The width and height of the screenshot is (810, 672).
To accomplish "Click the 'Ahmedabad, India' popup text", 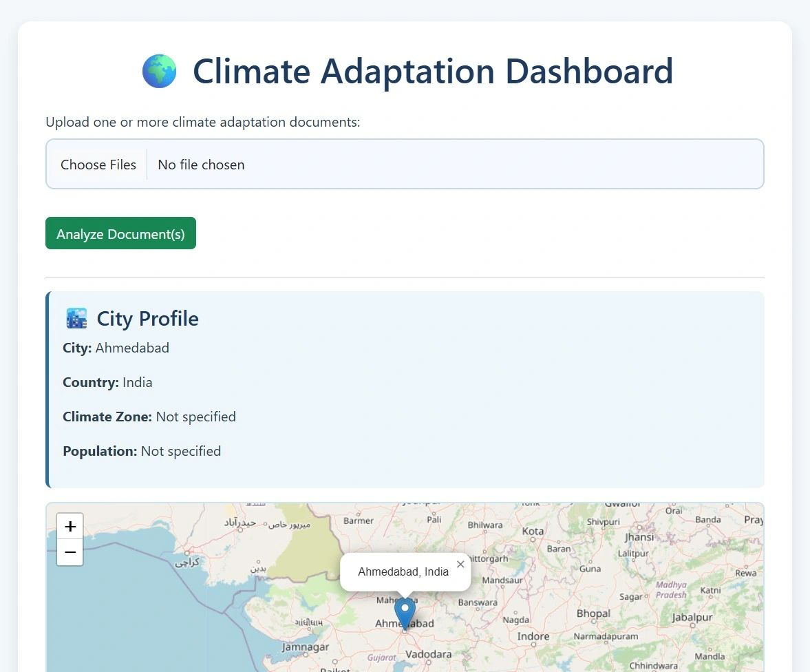I will [403, 571].
